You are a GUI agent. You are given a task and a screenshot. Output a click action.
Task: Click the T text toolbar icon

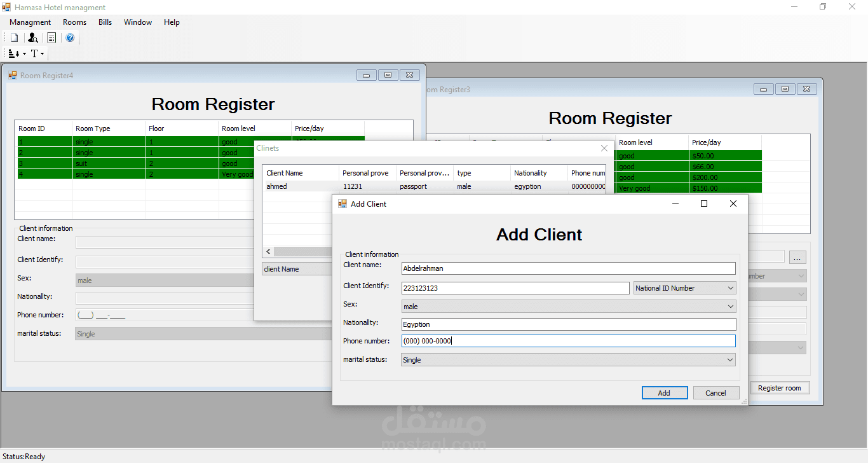(34, 53)
